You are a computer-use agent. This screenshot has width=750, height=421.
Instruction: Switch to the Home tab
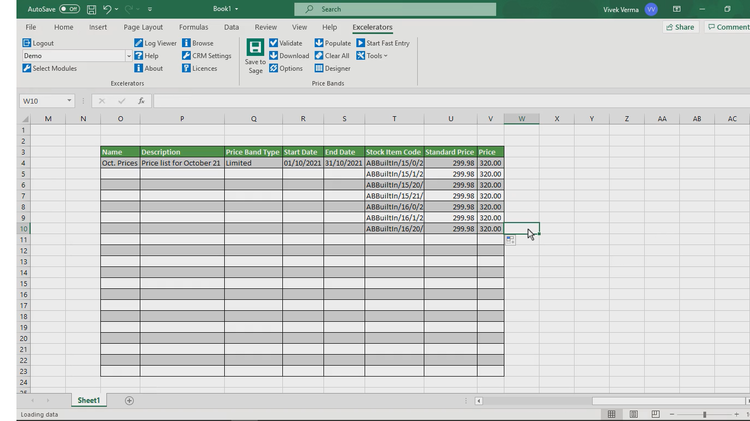[x=64, y=27]
